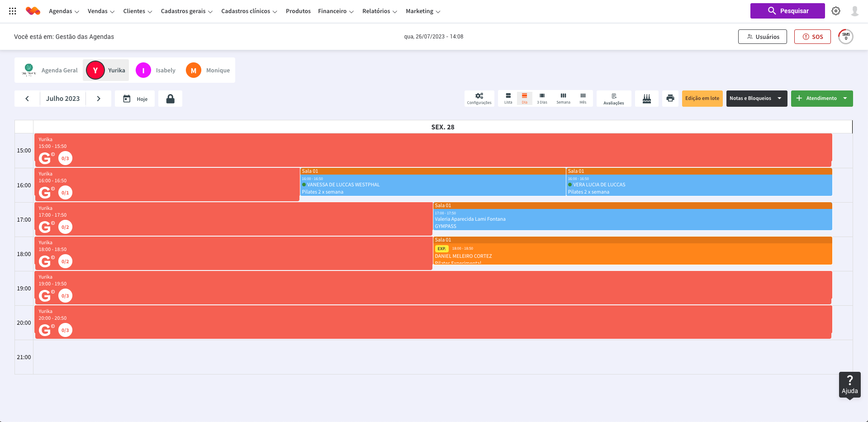This screenshot has height=422, width=868.
Task: Click the printer icon
Action: tap(670, 99)
